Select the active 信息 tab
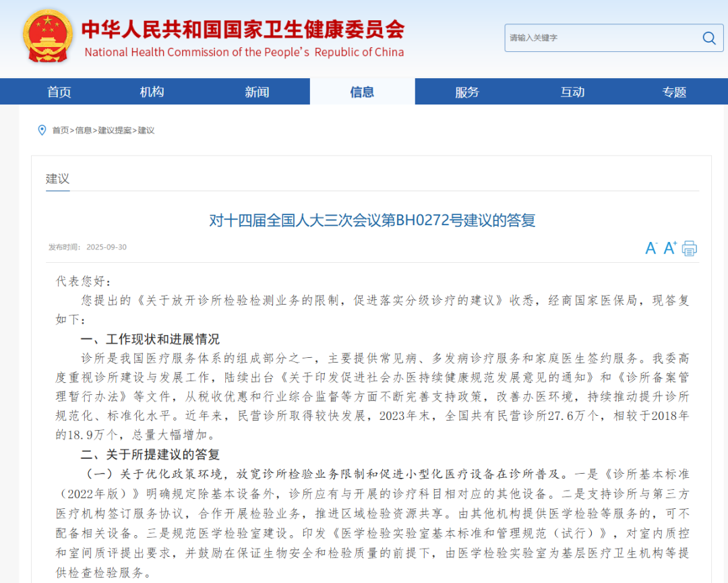This screenshot has height=583, width=728. pyautogui.click(x=362, y=92)
